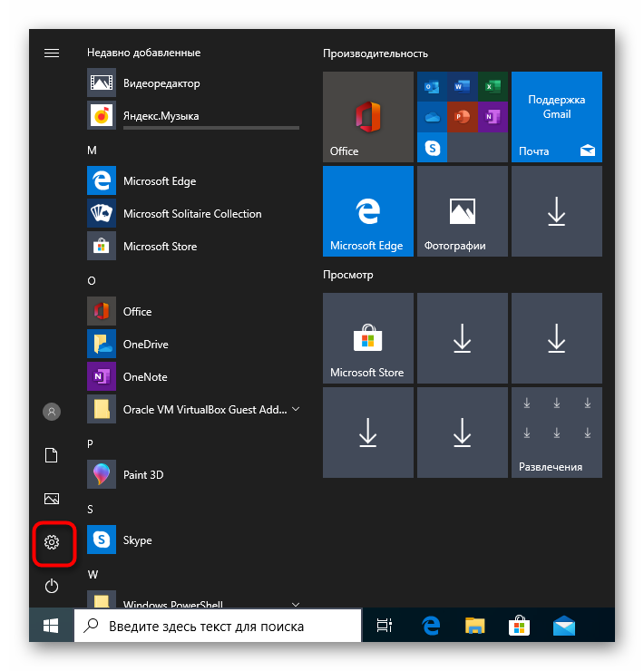
Task: Click the Производительность group title
Action: point(376,53)
